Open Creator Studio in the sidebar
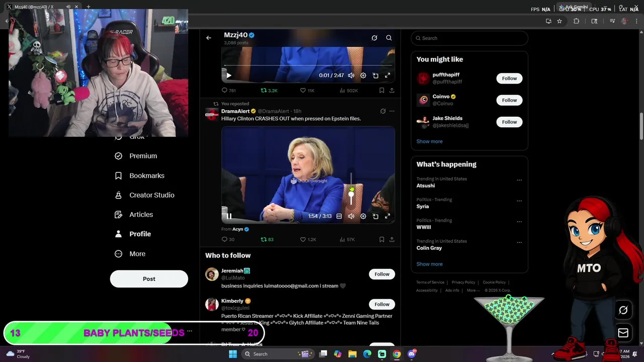 (x=144, y=195)
